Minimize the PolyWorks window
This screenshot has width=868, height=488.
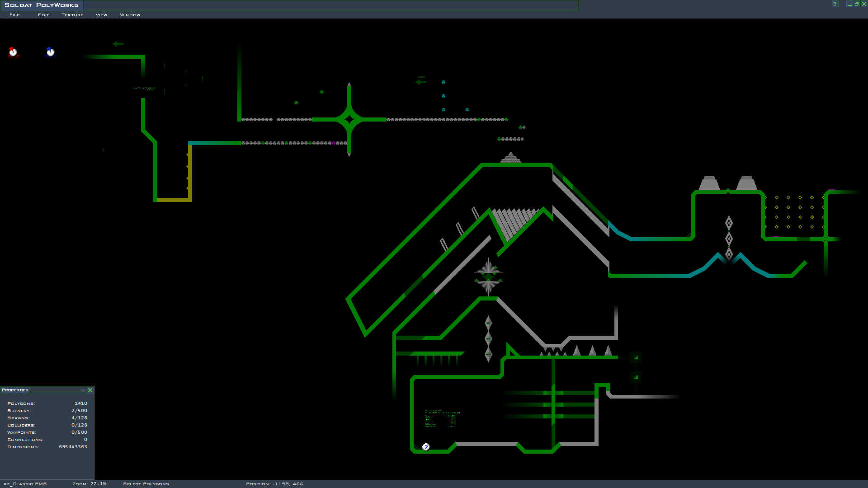pyautogui.click(x=849, y=4)
